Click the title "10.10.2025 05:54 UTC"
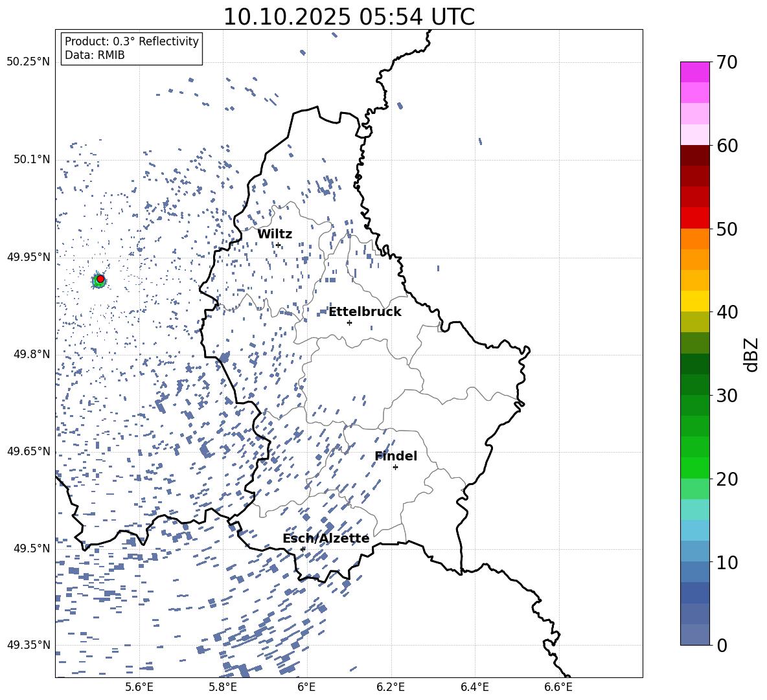 click(x=349, y=17)
